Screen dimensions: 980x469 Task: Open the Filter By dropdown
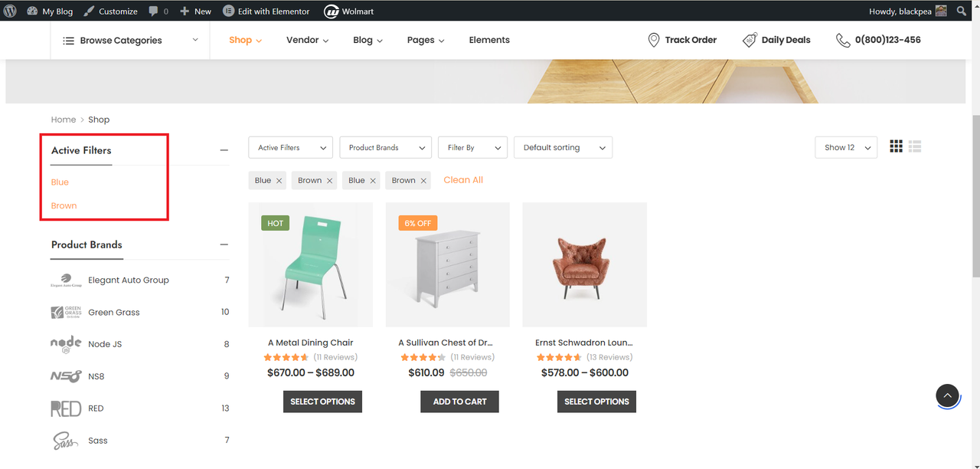pyautogui.click(x=473, y=148)
